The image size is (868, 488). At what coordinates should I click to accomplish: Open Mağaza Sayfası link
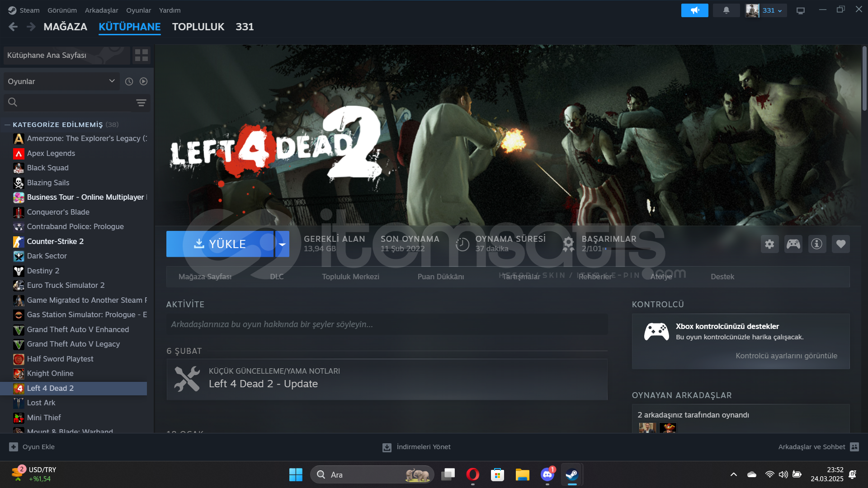click(x=205, y=277)
